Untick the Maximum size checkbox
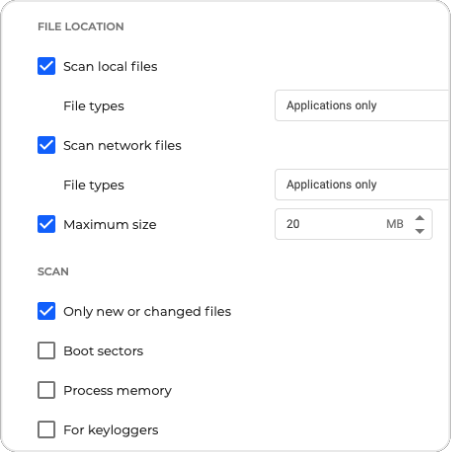Image resolution: width=451 pixels, height=452 pixels. [46, 224]
